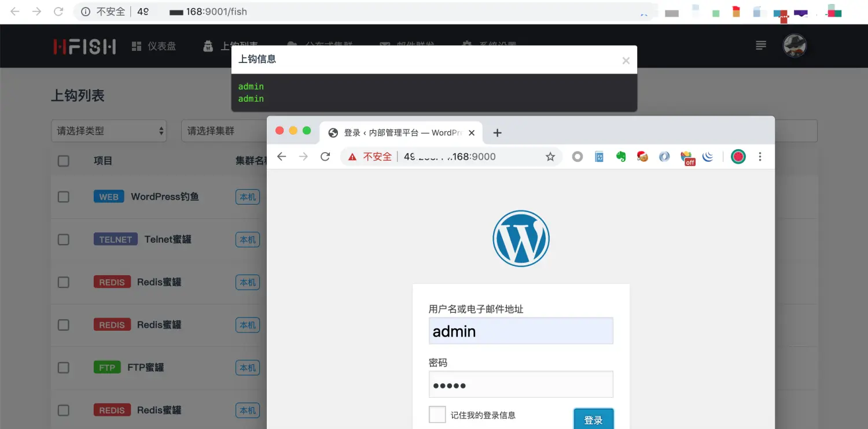Click the 项目 column header

(x=103, y=161)
